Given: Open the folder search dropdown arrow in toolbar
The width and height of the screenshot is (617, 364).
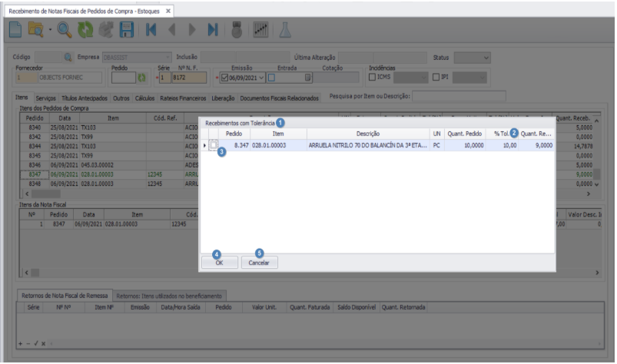Looking at the screenshot, I should coord(49,31).
